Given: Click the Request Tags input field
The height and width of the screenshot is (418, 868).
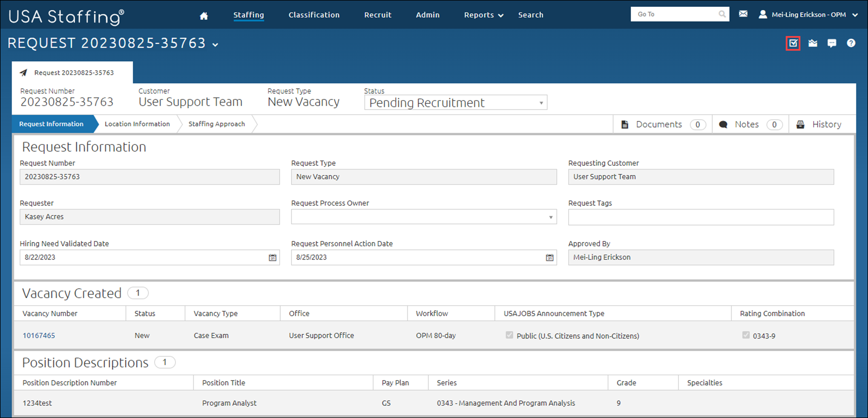Looking at the screenshot, I should 701,217.
